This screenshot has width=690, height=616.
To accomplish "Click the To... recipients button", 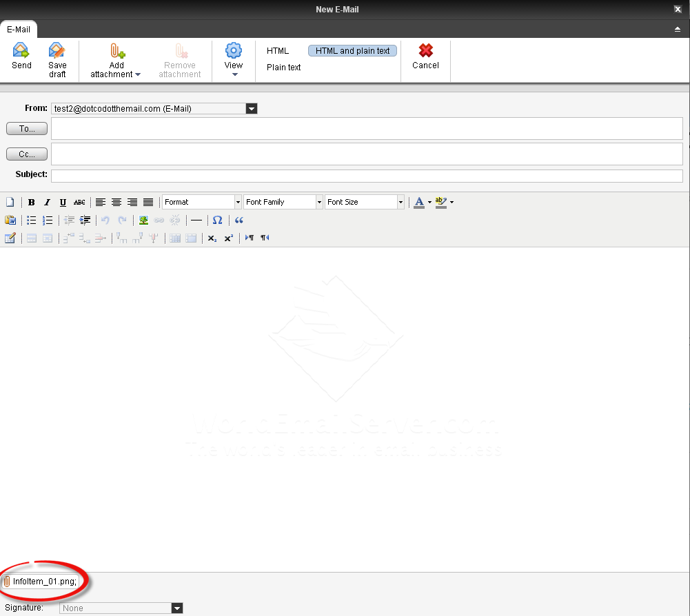I will 27,128.
